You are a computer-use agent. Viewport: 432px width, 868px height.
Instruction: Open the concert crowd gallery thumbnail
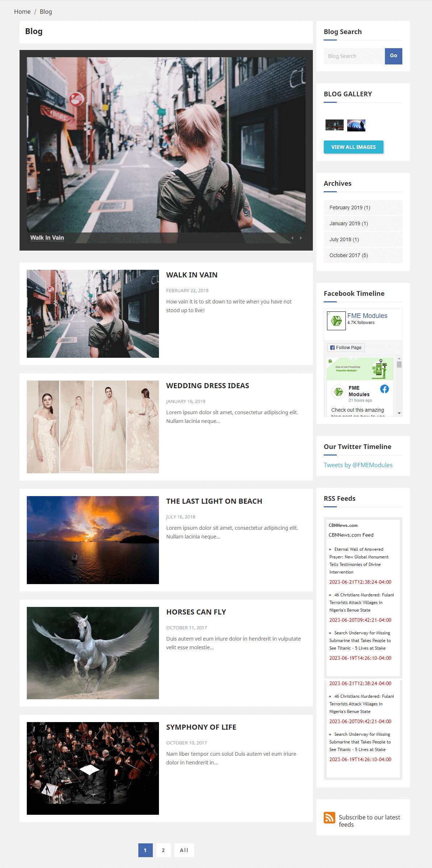[x=356, y=125]
